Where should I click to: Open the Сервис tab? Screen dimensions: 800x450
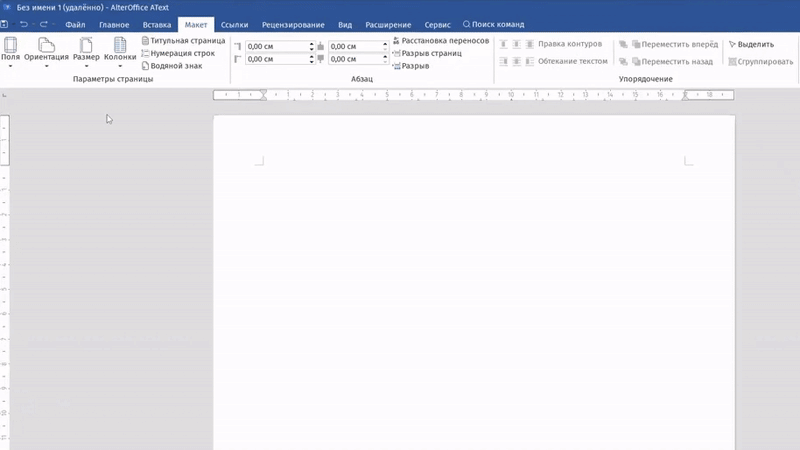pos(437,24)
